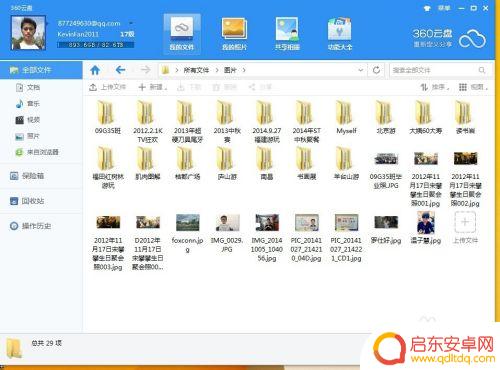500x370 pixels.
Task: Open the 回收站 recycle bin
Action: coord(27,201)
